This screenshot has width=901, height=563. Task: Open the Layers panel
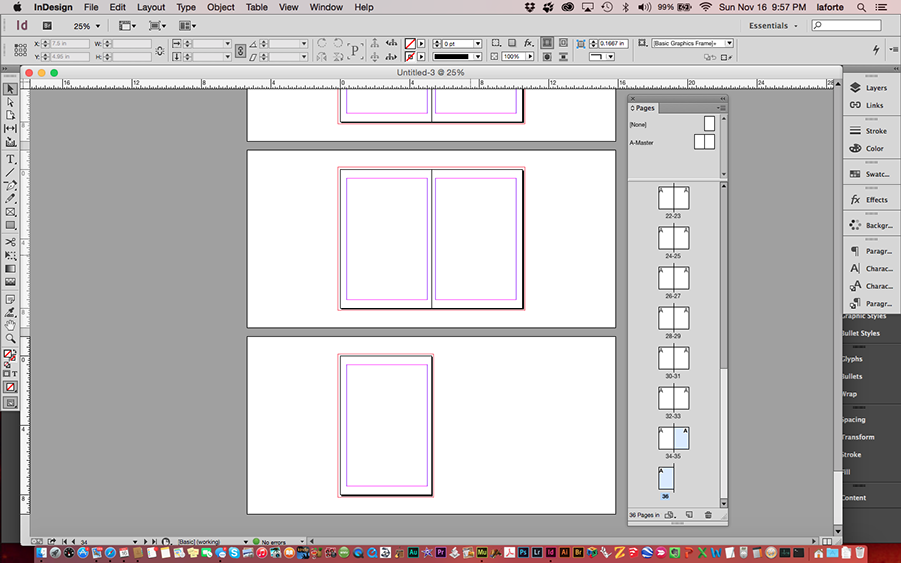click(869, 88)
